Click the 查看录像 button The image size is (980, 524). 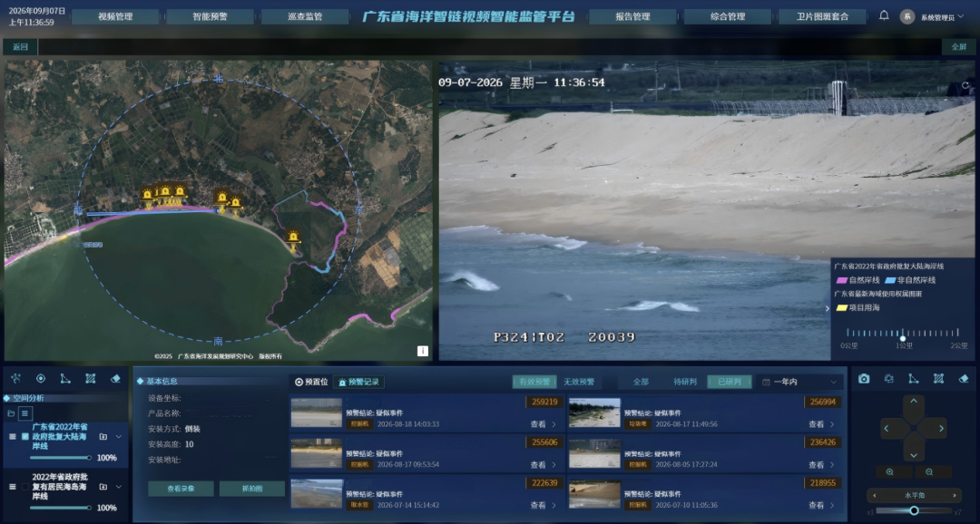pos(181,489)
